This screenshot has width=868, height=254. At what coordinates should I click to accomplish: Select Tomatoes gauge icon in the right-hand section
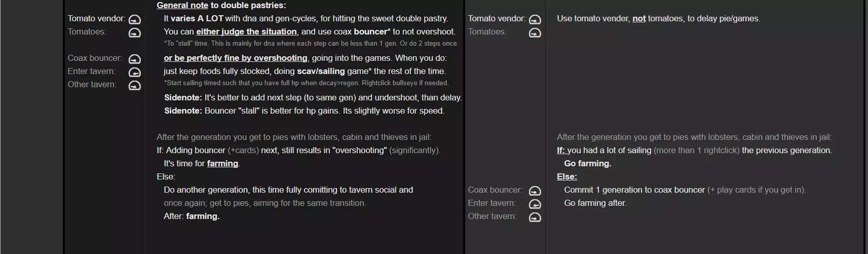tap(535, 33)
